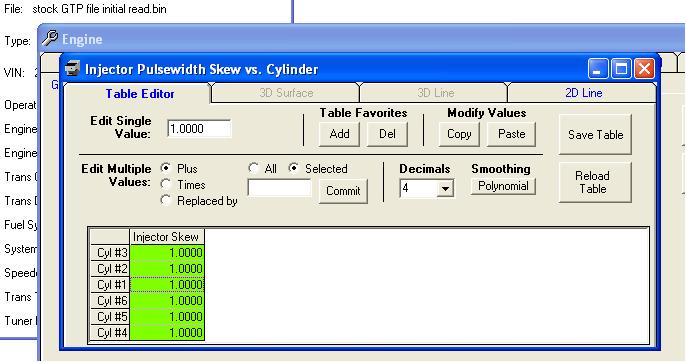Click the Del favorites button
Viewport: 686px width, 362px height.
[x=387, y=134]
